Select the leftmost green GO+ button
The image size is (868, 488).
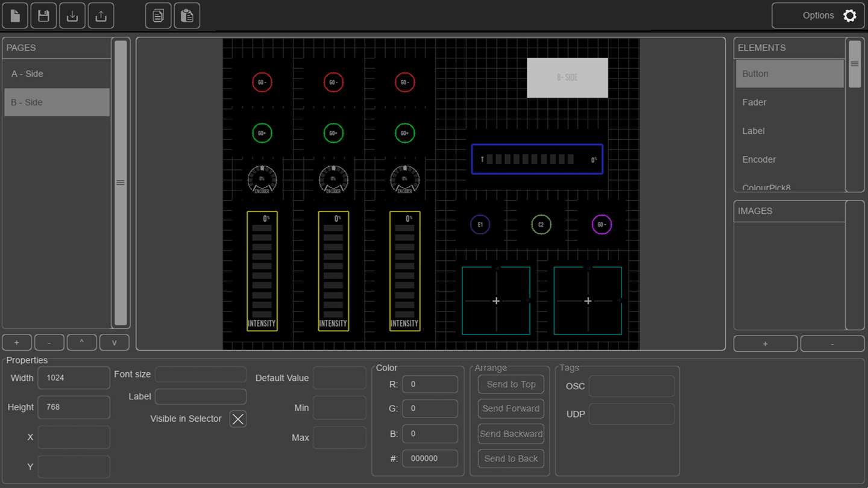[262, 133]
